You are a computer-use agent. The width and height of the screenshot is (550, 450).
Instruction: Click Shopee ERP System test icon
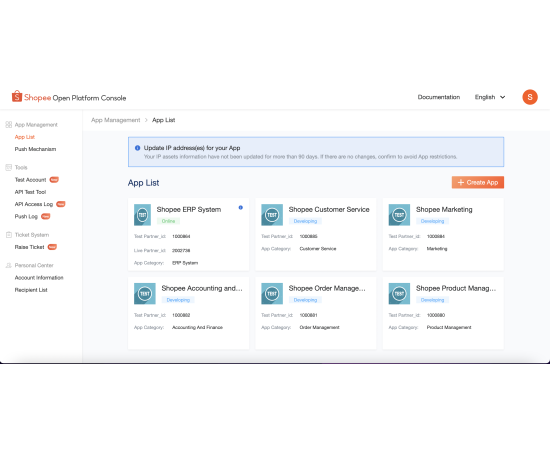coord(142,215)
